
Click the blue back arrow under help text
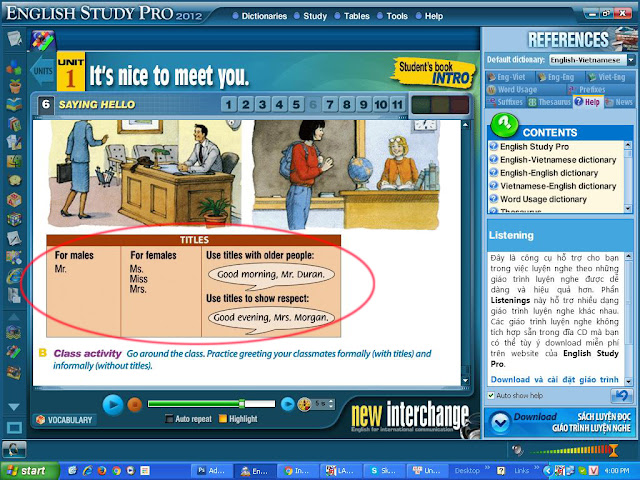tap(621, 396)
